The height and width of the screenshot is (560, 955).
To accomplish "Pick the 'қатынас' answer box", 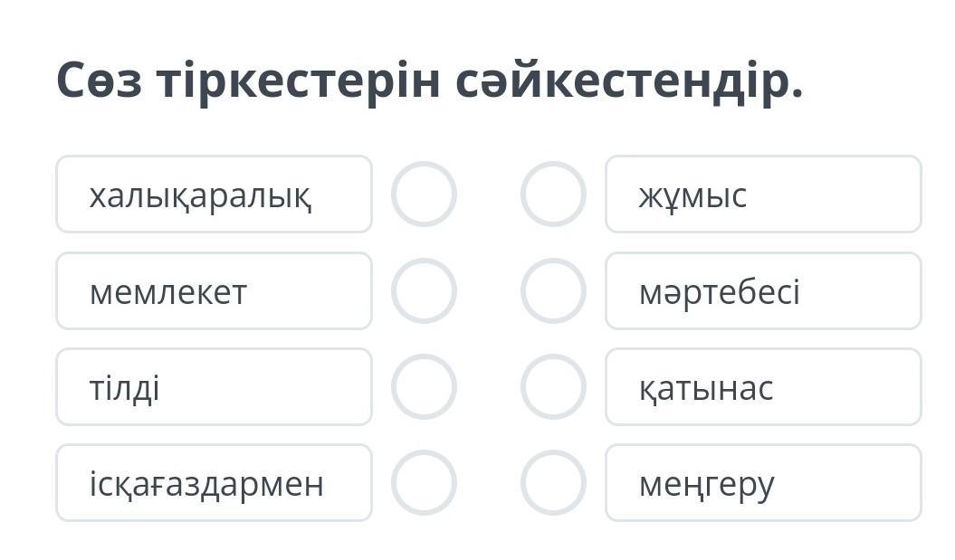I will [763, 386].
